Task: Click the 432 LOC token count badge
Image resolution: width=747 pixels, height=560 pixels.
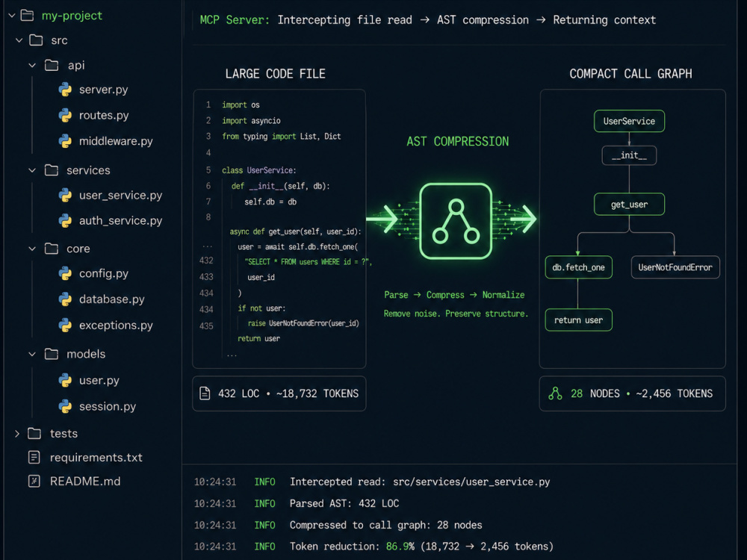Action: point(279,393)
